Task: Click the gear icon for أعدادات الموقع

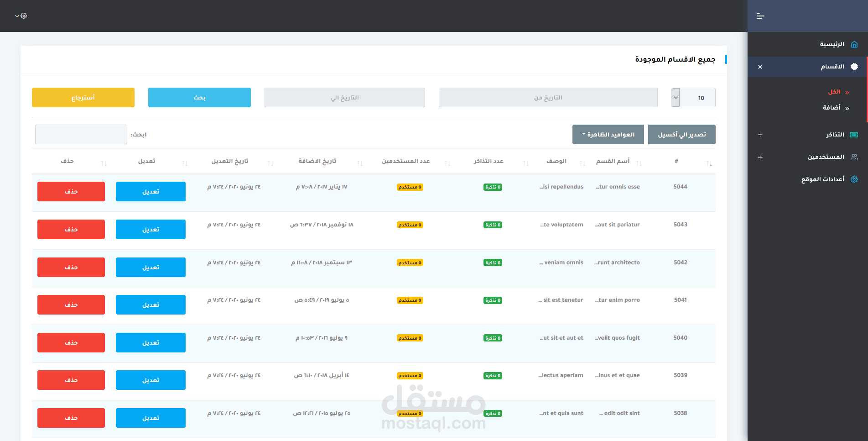Action: pos(854,179)
